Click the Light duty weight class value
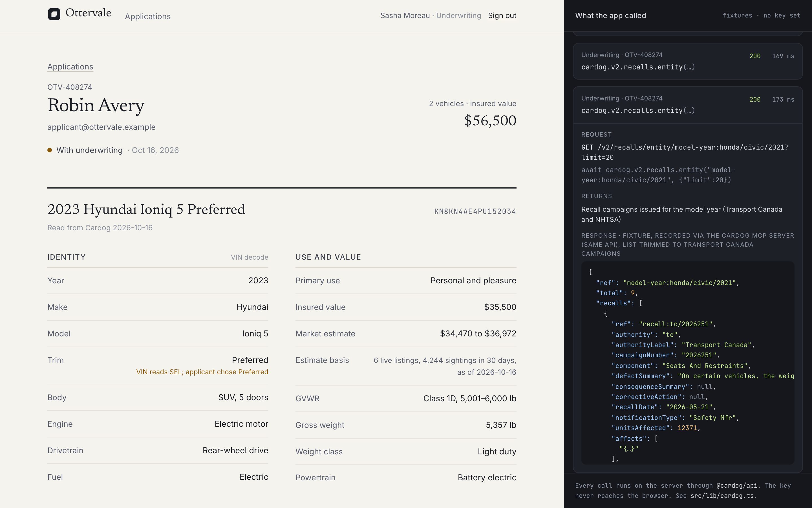 tap(497, 452)
